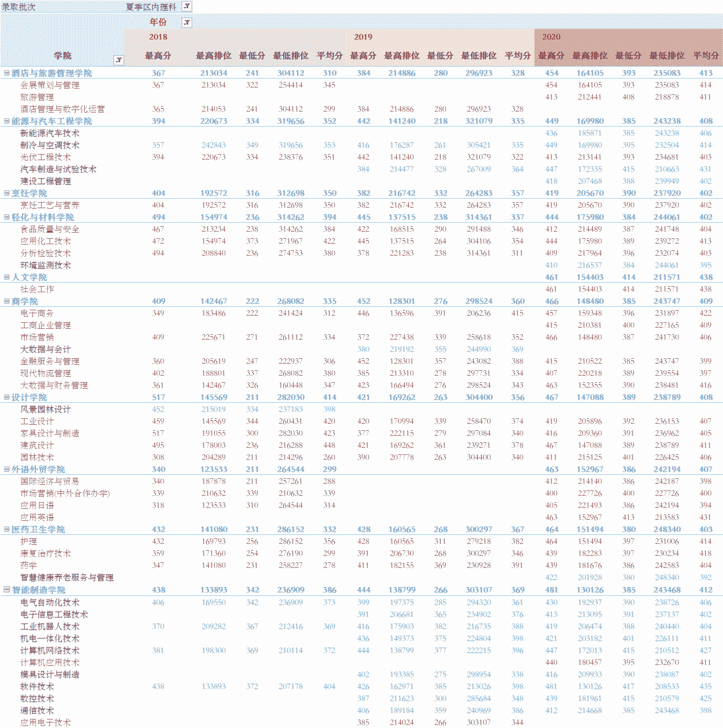Select the 数控技术 row label
This screenshot has width=723, height=728.
37,698
